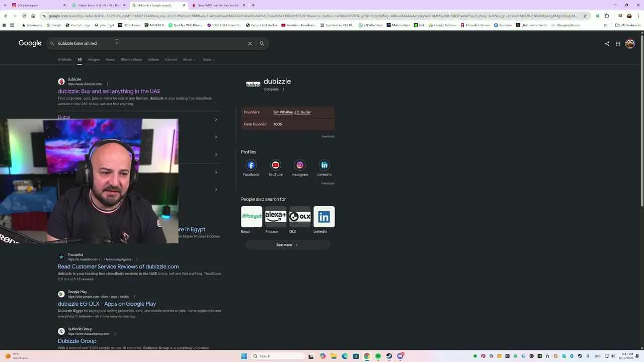644x362 pixels.
Task: Open the Google account avatar
Action: pos(630,44)
